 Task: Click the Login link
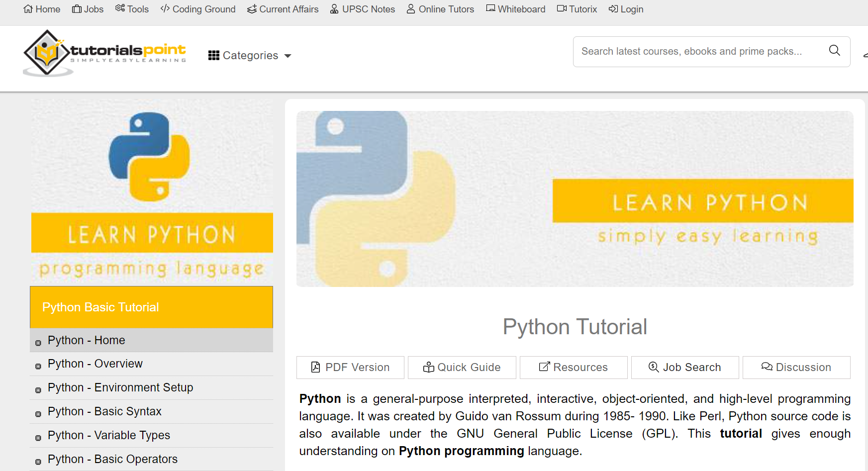626,9
